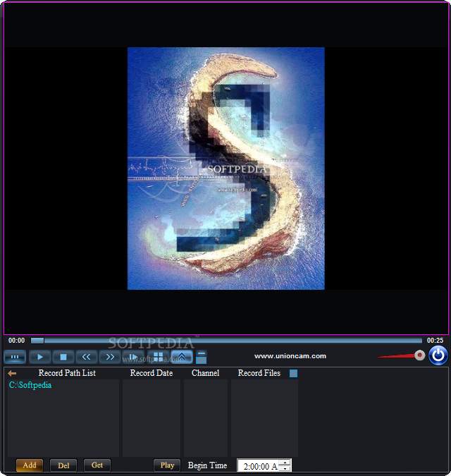Fast forward using the double right arrows button
This screenshot has height=476, width=451.
point(110,357)
